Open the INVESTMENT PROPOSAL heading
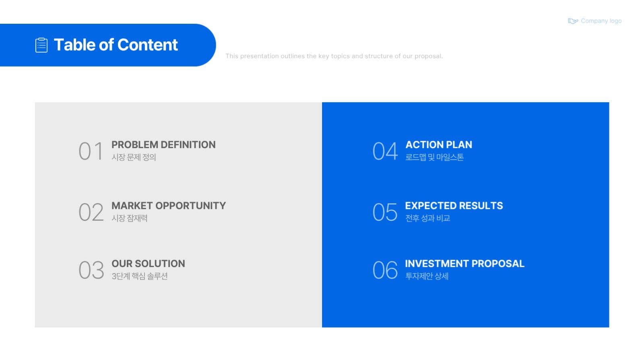Viewport: 644px width, 362px height. point(465,263)
